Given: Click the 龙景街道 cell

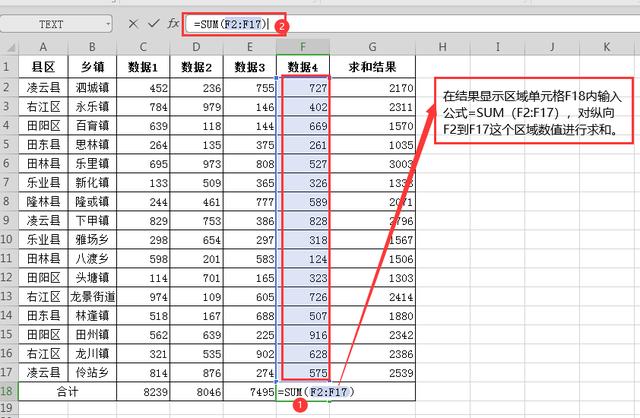Looking at the screenshot, I should 92,296.
